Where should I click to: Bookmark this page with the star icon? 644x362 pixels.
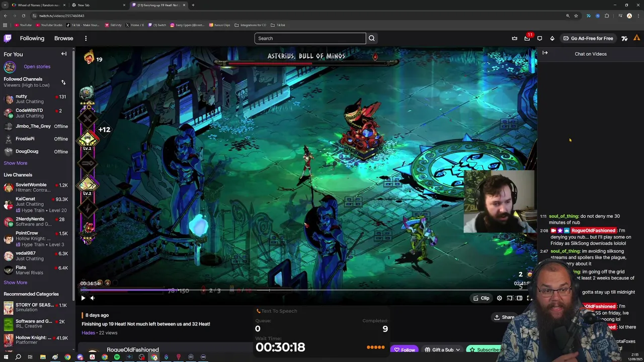(x=576, y=16)
